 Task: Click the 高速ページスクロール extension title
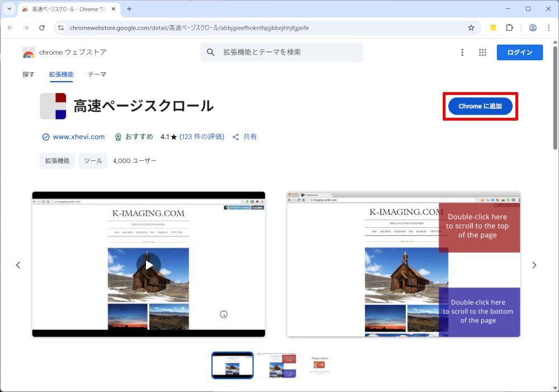tap(144, 106)
